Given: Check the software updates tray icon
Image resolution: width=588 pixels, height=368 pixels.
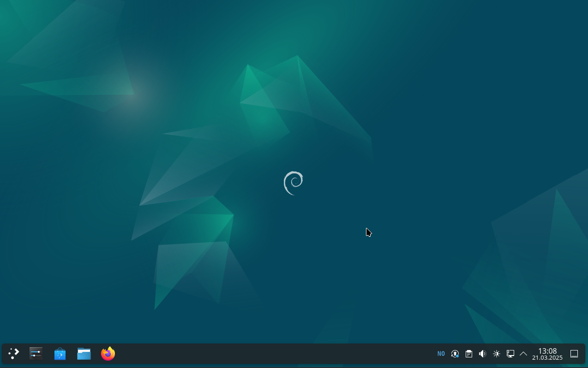Looking at the screenshot, I should [455, 354].
